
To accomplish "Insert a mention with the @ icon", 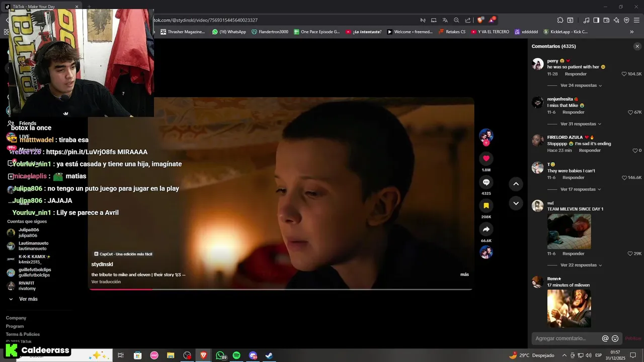I will click(605, 338).
